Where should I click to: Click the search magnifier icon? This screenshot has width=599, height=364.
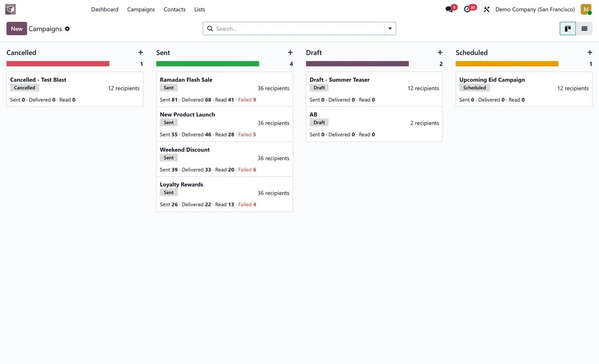(x=210, y=29)
